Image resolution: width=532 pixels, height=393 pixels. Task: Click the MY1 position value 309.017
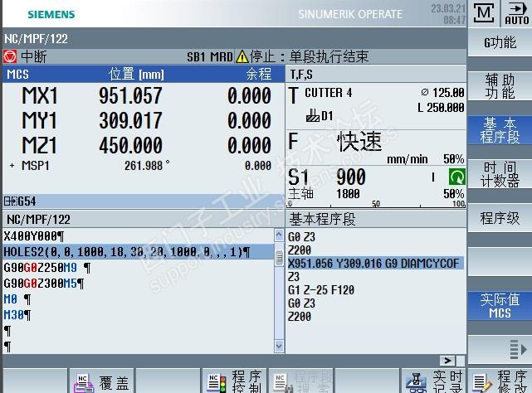click(x=130, y=120)
